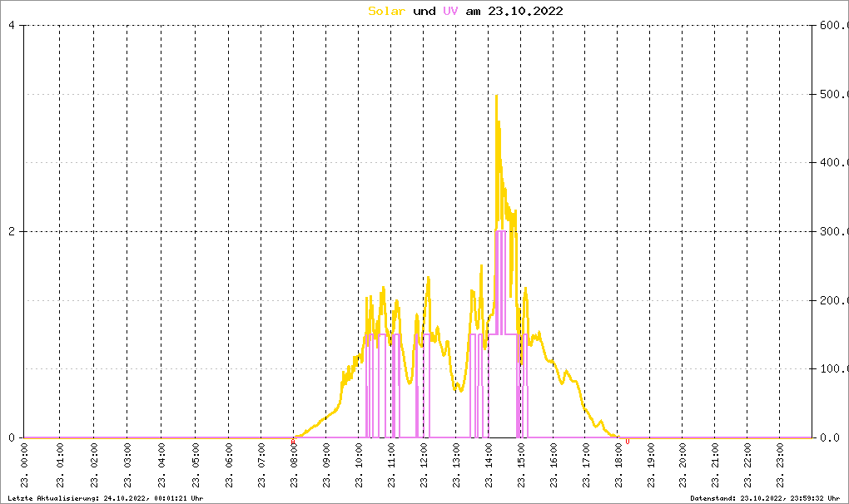This screenshot has width=849, height=504.
Task: Click the left axis label "0"
Action: 12,437
